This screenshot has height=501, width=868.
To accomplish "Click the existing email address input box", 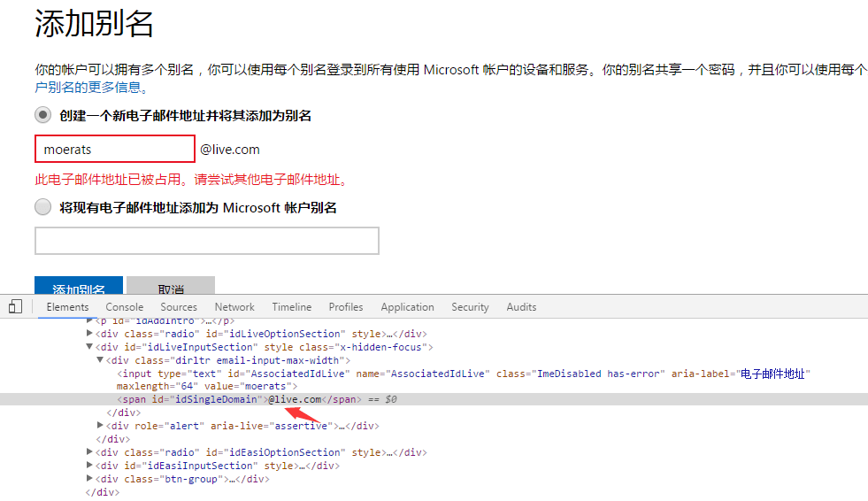I will coord(206,241).
